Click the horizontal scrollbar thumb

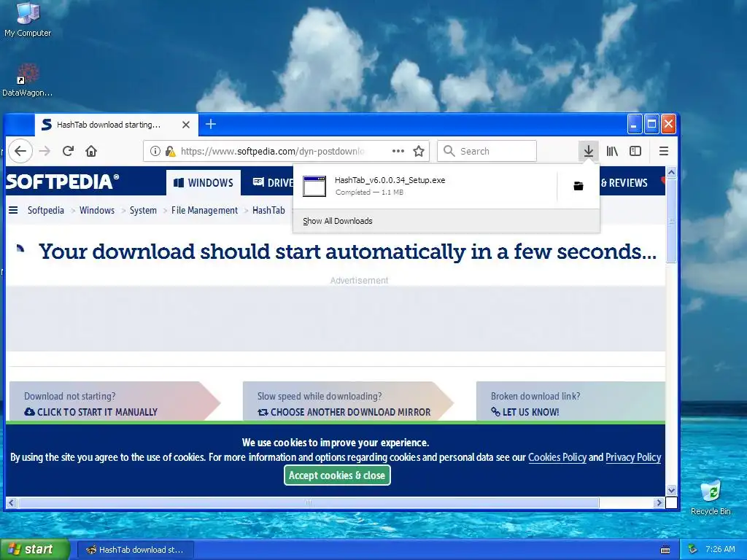coord(309,502)
